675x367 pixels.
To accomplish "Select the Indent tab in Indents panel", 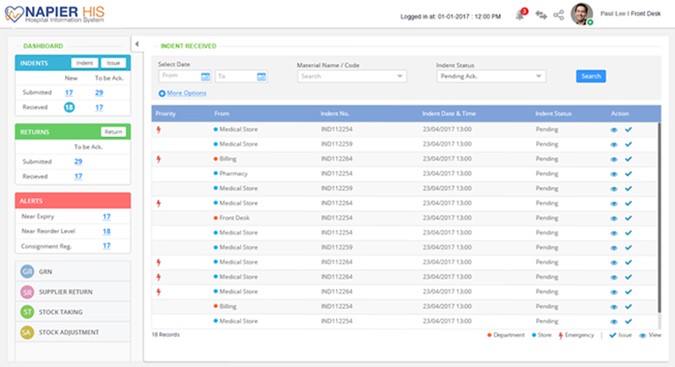I will (x=84, y=63).
